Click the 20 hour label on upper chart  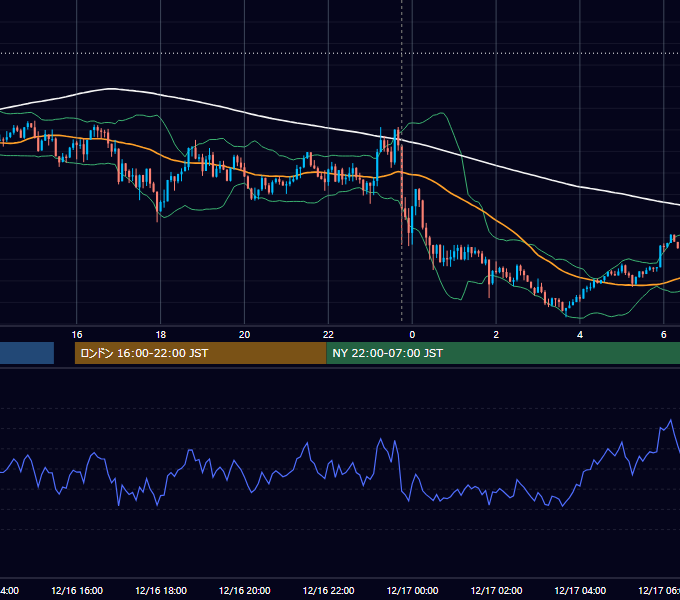tap(245, 334)
